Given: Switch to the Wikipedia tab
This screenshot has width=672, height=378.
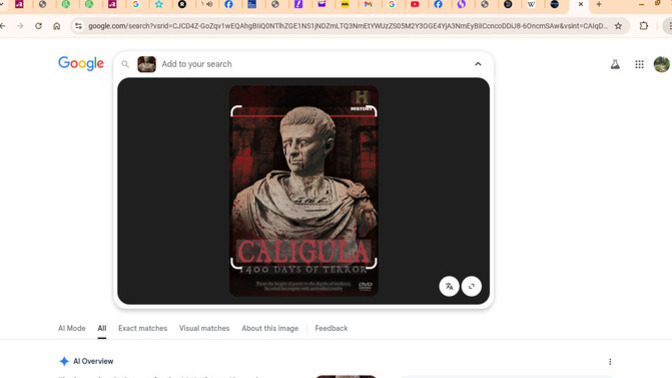Looking at the screenshot, I should [x=531, y=4].
